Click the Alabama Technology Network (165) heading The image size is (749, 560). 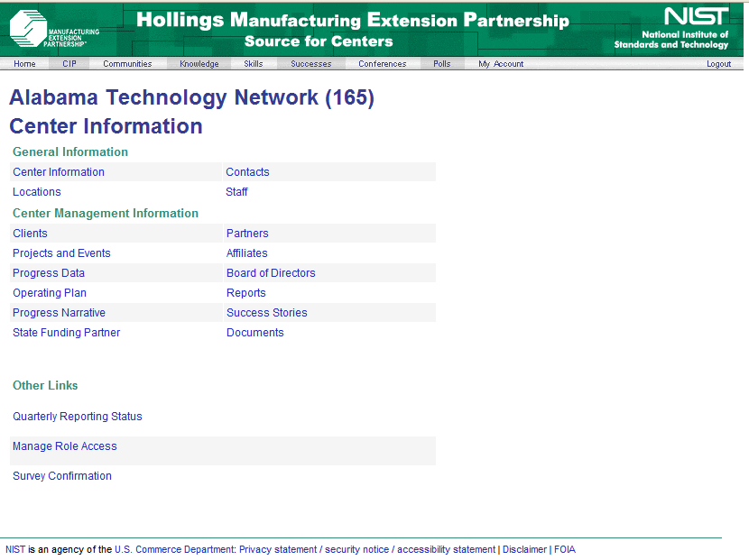[x=191, y=98]
